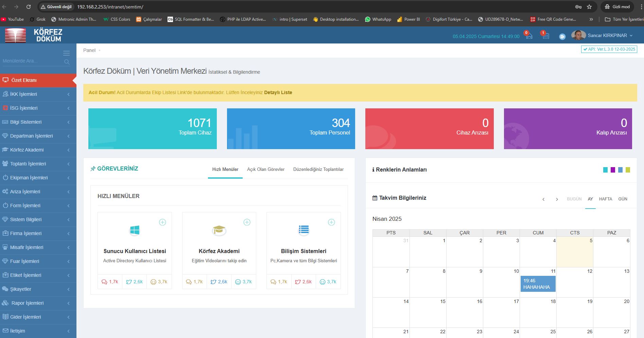This screenshot has height=338, width=644.
Task: Switch to Düzenlediğiniz Toplantılar tab
Action: pyautogui.click(x=318, y=169)
